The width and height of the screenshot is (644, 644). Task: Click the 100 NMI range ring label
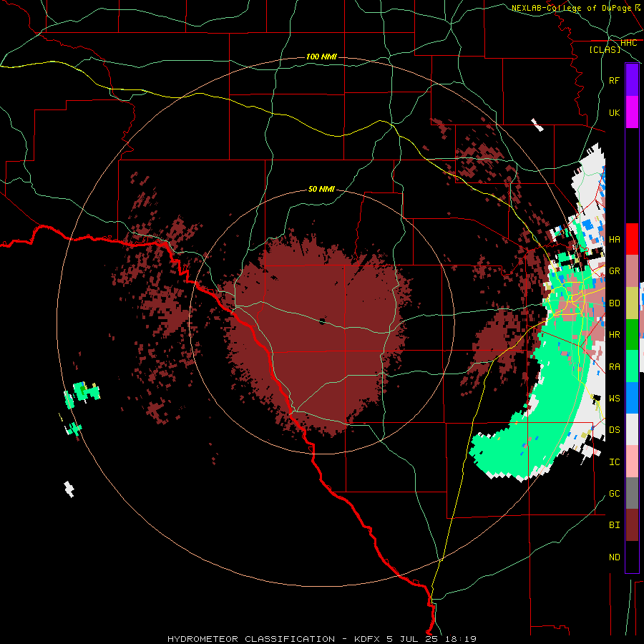(321, 57)
